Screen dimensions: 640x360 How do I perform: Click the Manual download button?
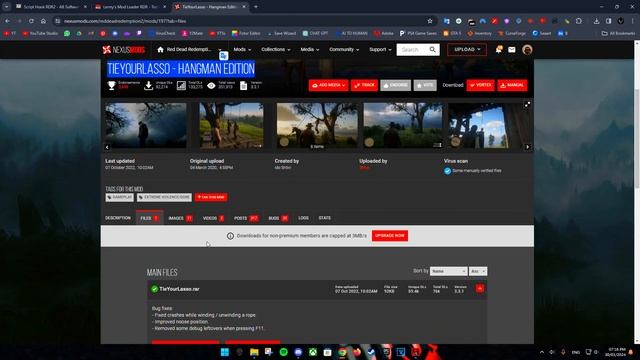[x=512, y=85]
